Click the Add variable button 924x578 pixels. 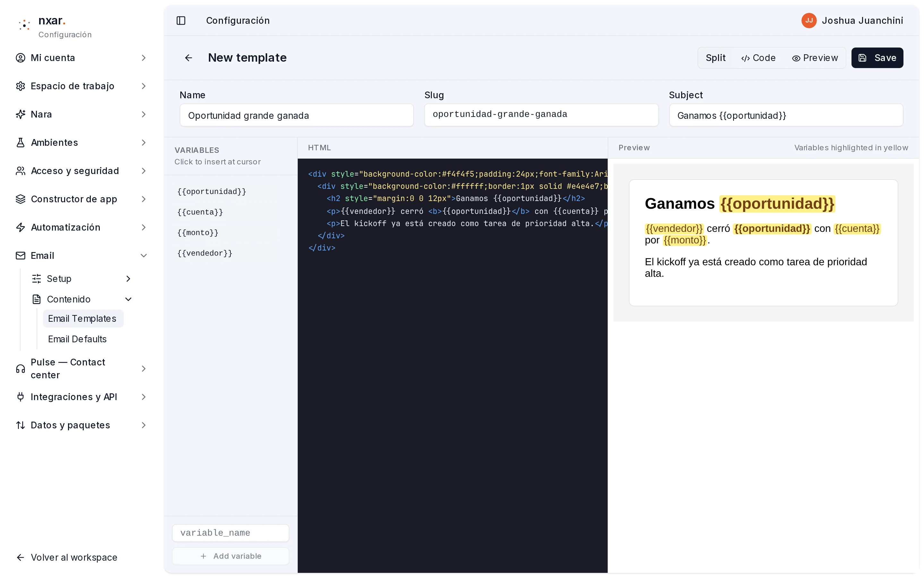click(x=231, y=556)
